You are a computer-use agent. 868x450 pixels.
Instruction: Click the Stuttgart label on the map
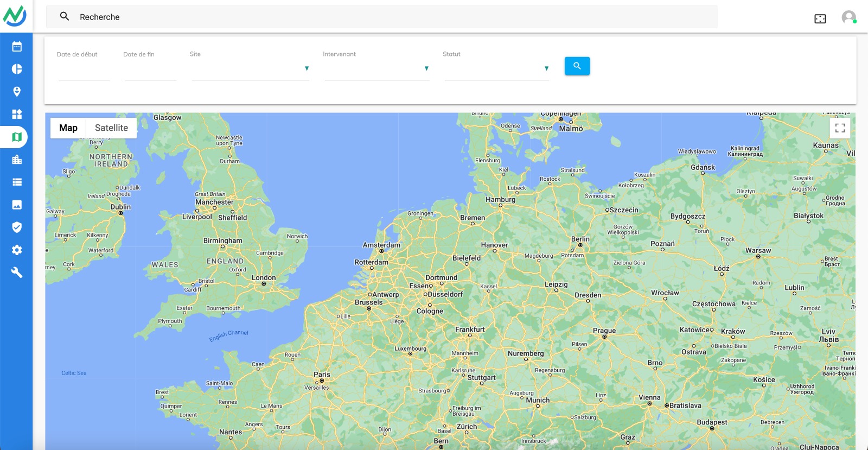(x=481, y=378)
